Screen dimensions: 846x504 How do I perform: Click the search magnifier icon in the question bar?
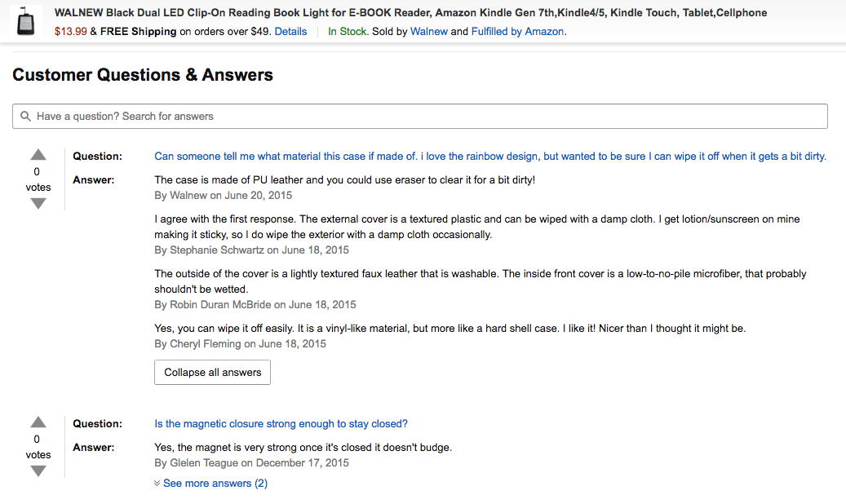click(x=24, y=116)
